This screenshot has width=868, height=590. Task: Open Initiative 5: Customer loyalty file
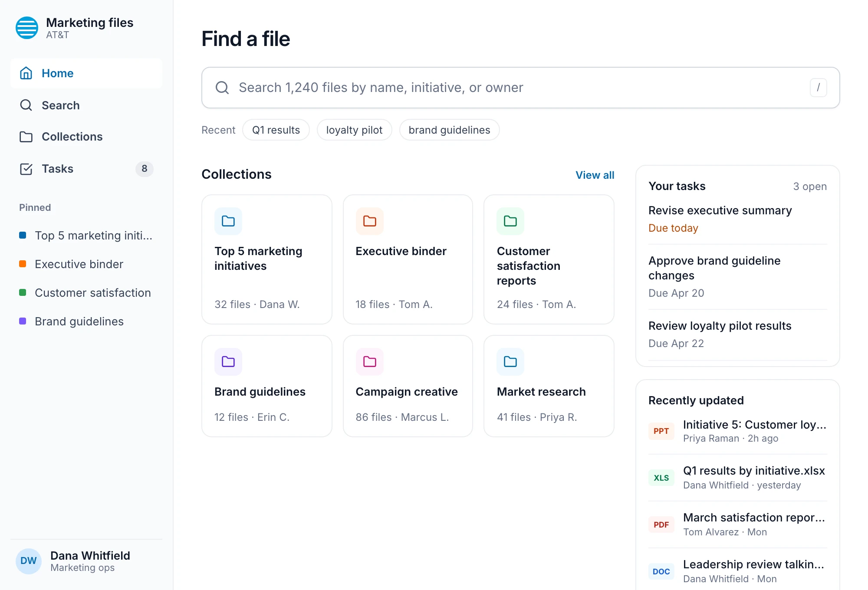coord(737,431)
